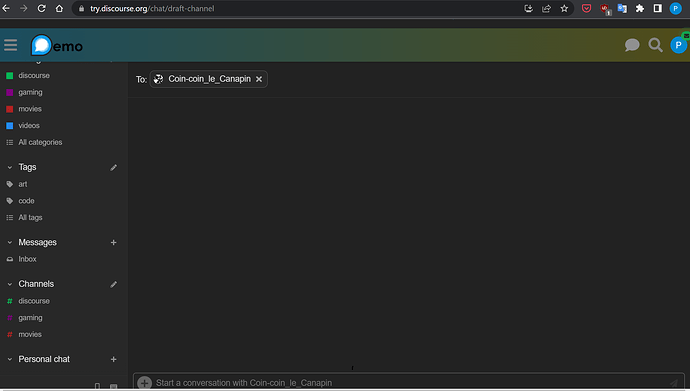Toggle the browser side panel
The height and width of the screenshot is (391, 690).
point(657,8)
